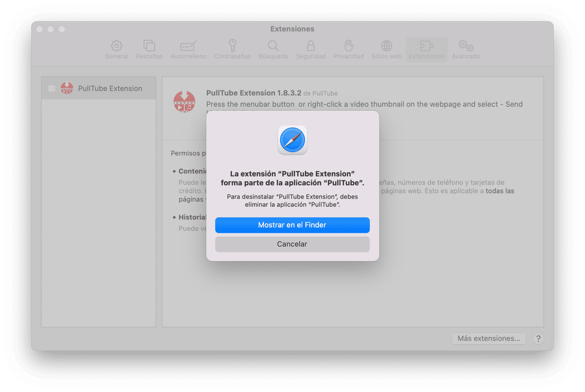Select the Extensiones preferences tab
This screenshot has height=392, width=585.
[x=426, y=50]
